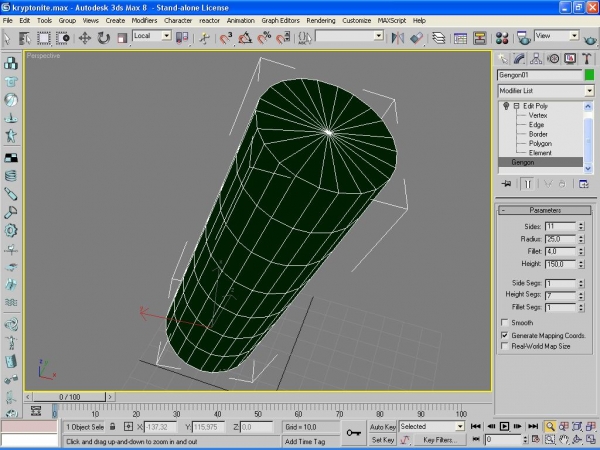Open the Modifiers menu
The image size is (600, 450).
(x=144, y=21)
